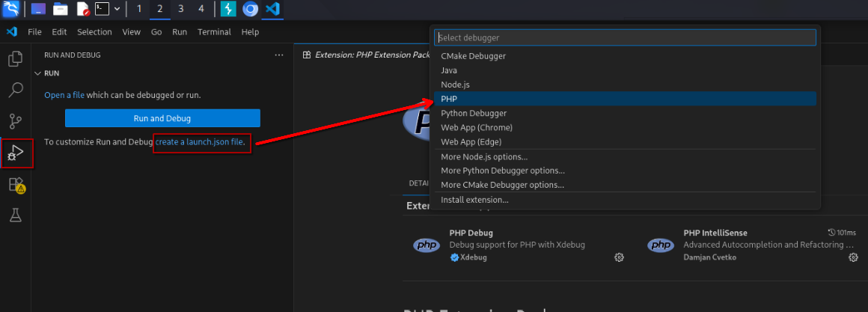
Task: Open the file manager icon in taskbar
Action: pyautogui.click(x=61, y=9)
